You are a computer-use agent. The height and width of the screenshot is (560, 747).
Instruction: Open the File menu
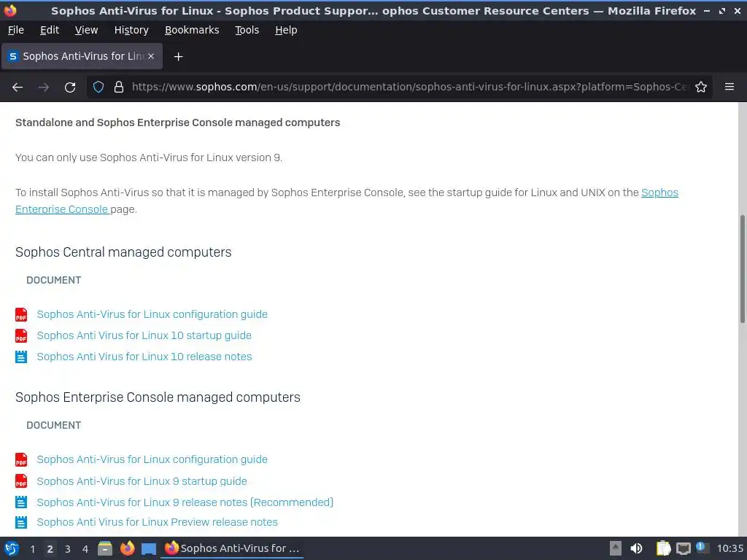tap(16, 30)
